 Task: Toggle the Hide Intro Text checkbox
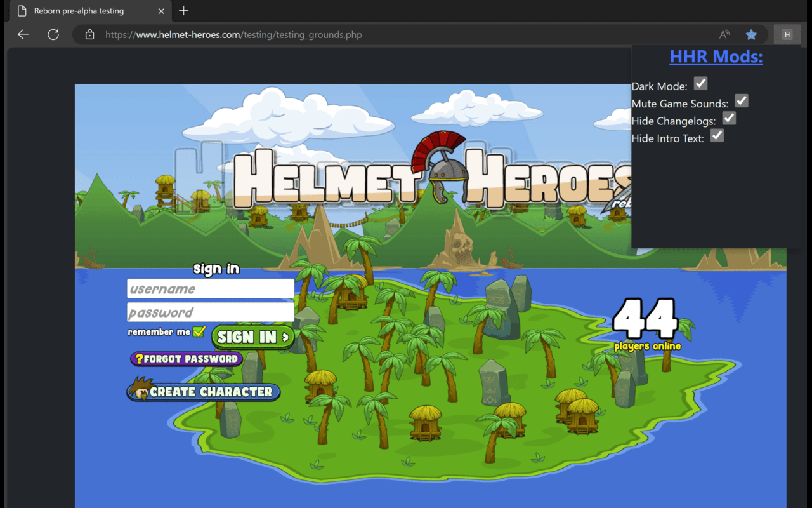(717, 135)
